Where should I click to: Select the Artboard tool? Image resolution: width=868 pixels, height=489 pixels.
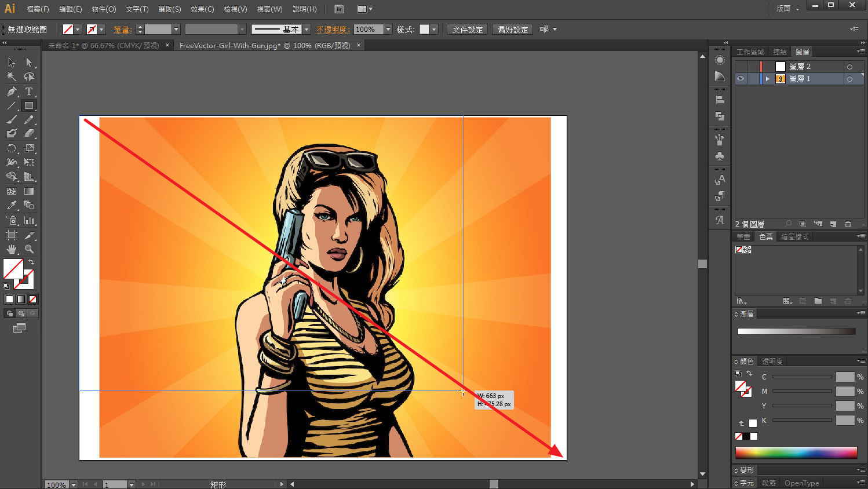[x=12, y=235]
